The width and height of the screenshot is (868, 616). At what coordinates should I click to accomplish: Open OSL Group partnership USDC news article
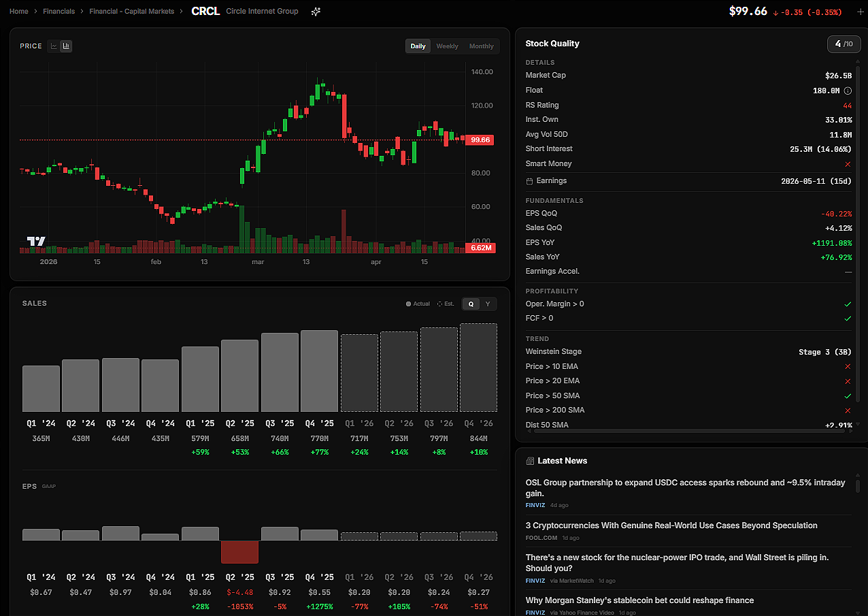pyautogui.click(x=686, y=488)
